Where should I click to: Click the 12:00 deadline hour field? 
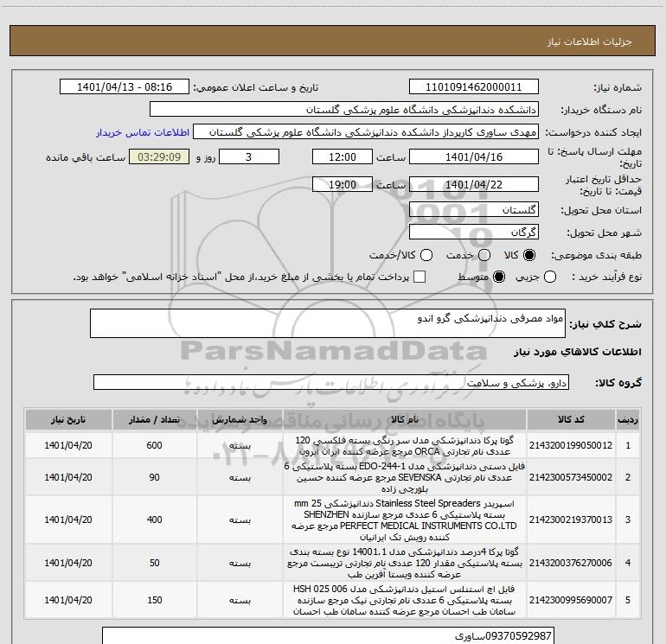343,157
